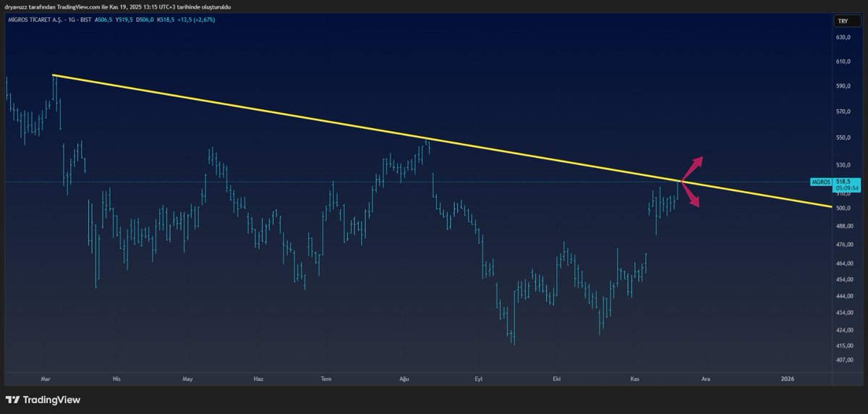
Task: Click the 518,5 current price label
Action: click(x=843, y=181)
